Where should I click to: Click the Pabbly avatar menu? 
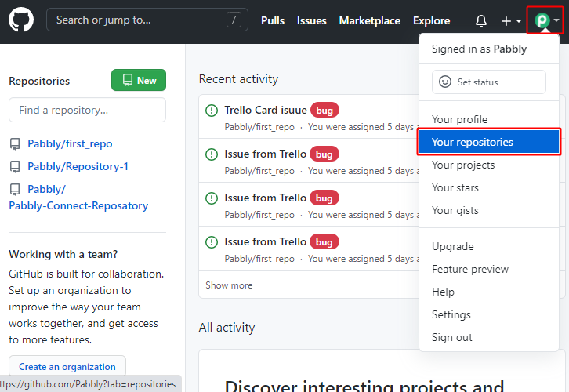[546, 20]
